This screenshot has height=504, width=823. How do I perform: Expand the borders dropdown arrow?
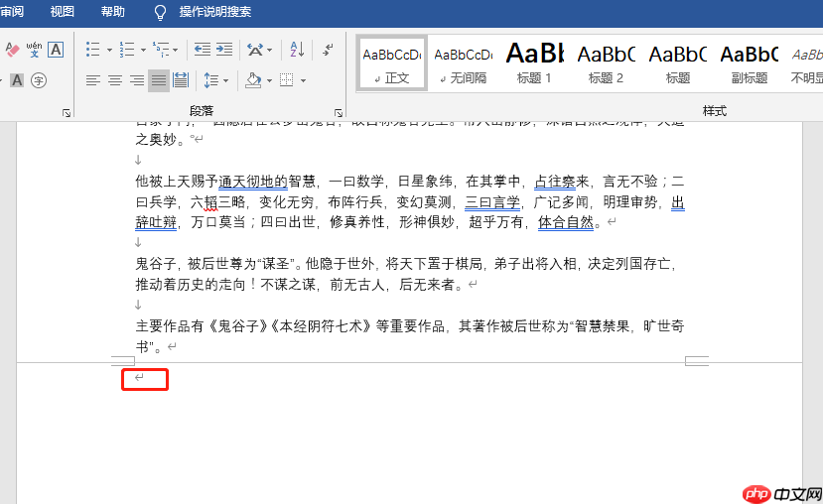304,80
